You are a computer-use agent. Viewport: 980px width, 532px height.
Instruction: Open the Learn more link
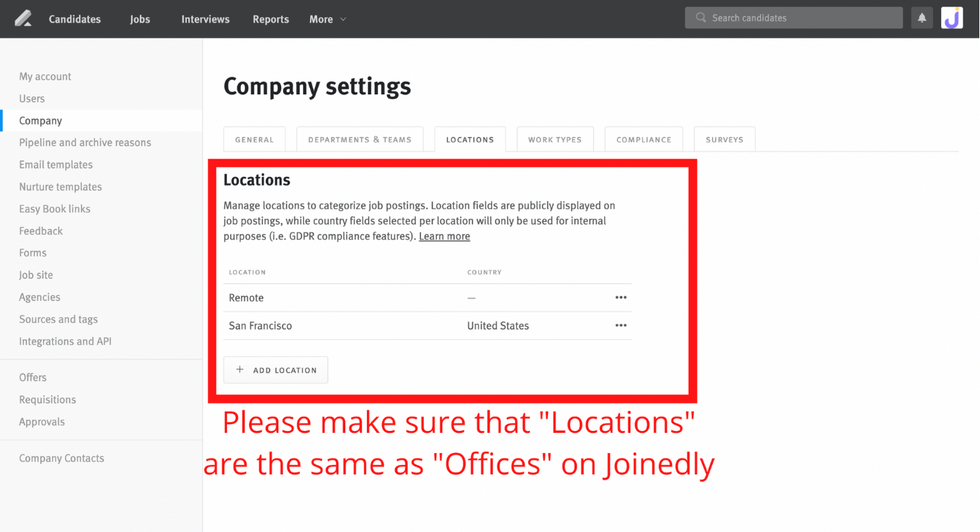444,236
